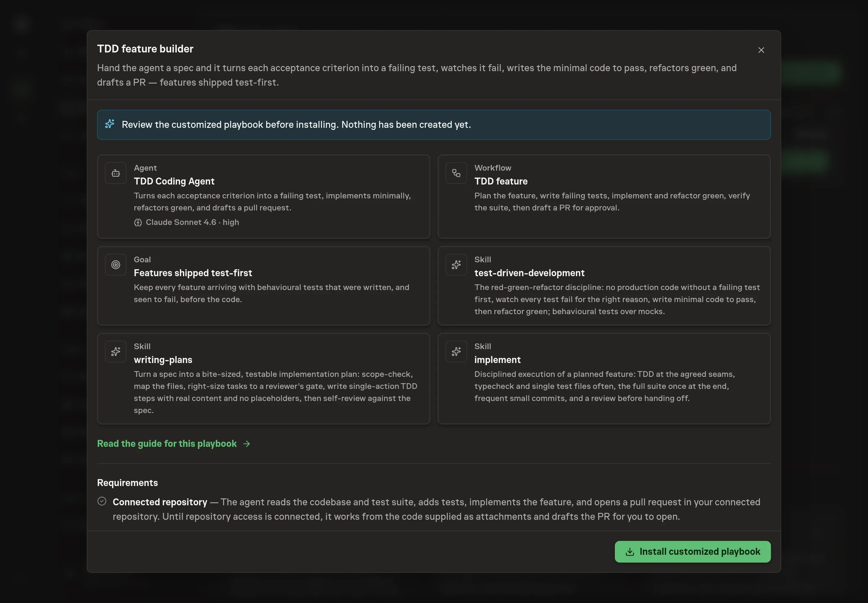Click the arrow icon after the guide link
Viewport: 868px width, 603px height.
tap(247, 444)
